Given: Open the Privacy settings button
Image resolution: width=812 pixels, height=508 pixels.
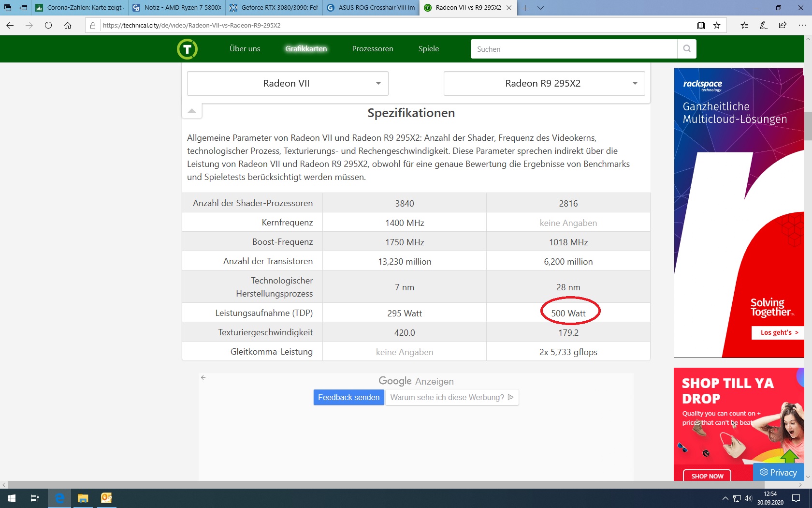Looking at the screenshot, I should (778, 472).
